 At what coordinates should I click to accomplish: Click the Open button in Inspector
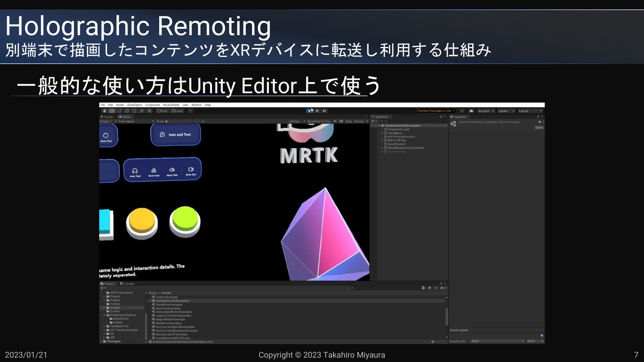(539, 128)
